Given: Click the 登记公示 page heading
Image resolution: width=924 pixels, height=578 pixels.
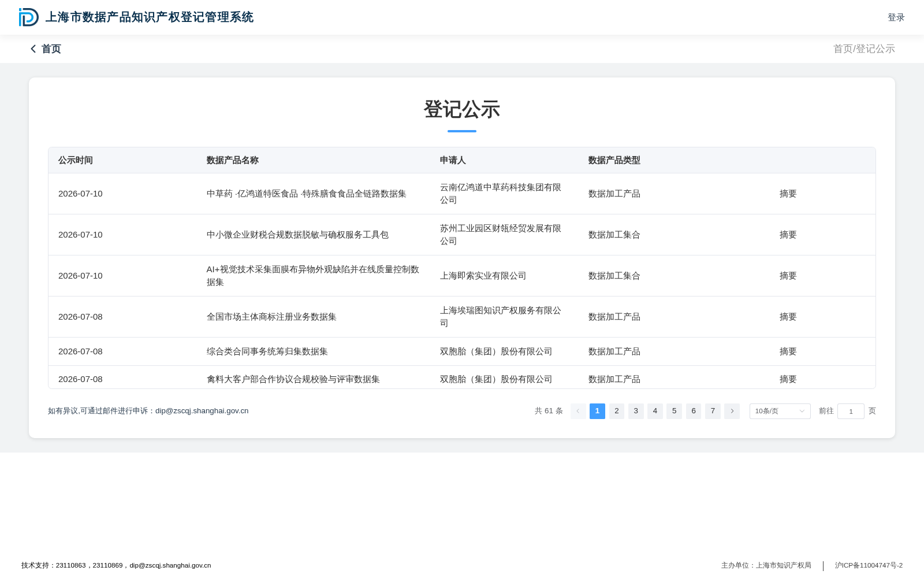Looking at the screenshot, I should point(462,109).
